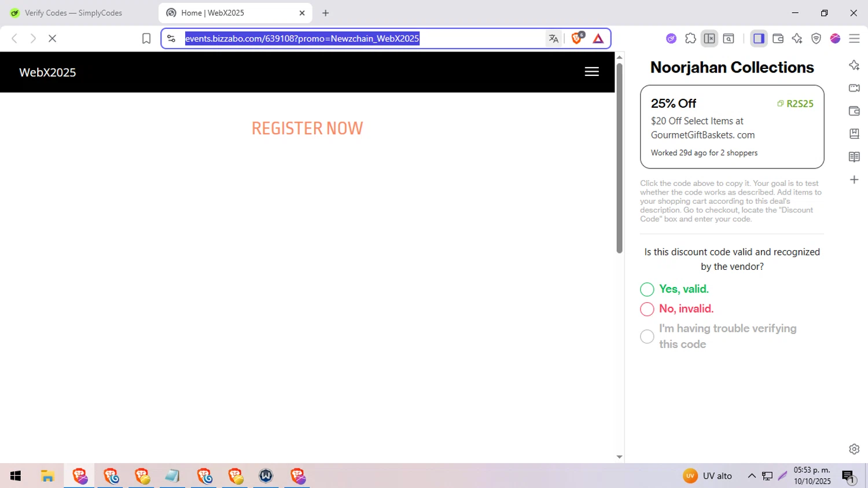This screenshot has height=488, width=868.
Task: Click the WebX2025 site logo text
Action: [47, 72]
